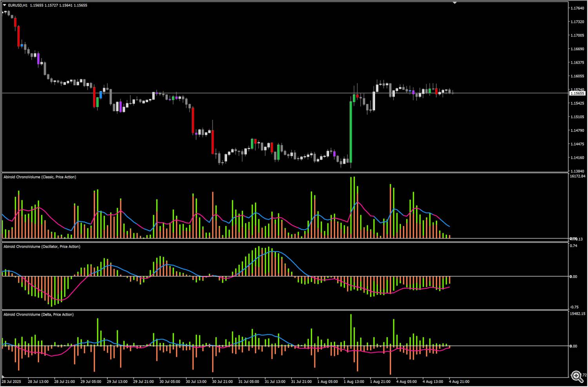
Task: Click the 29 Jul 13:00 time label
Action: pos(117,382)
